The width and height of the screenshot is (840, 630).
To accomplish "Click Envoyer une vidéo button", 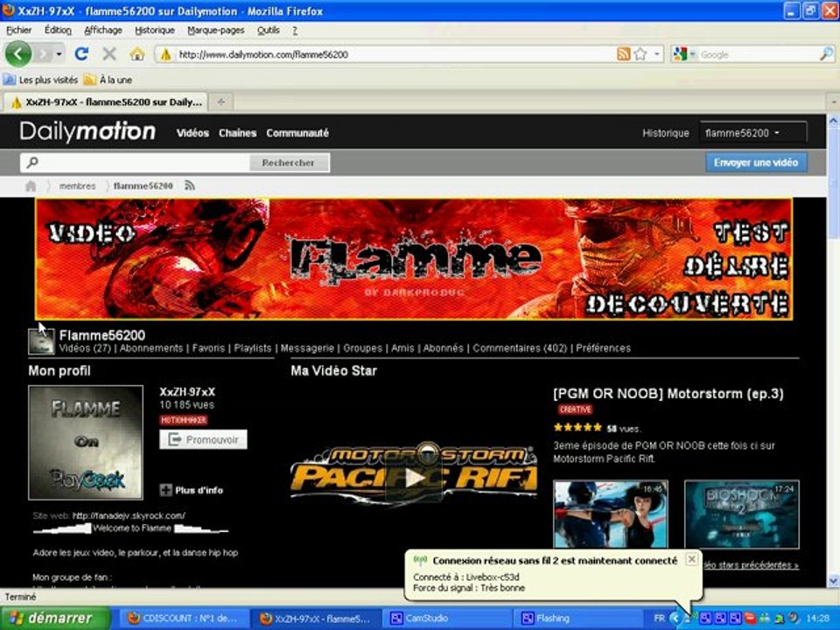I will (756, 163).
